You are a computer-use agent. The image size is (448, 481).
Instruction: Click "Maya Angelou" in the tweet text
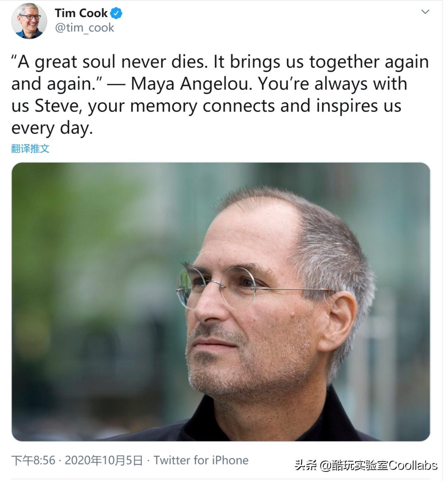pyautogui.click(x=191, y=84)
